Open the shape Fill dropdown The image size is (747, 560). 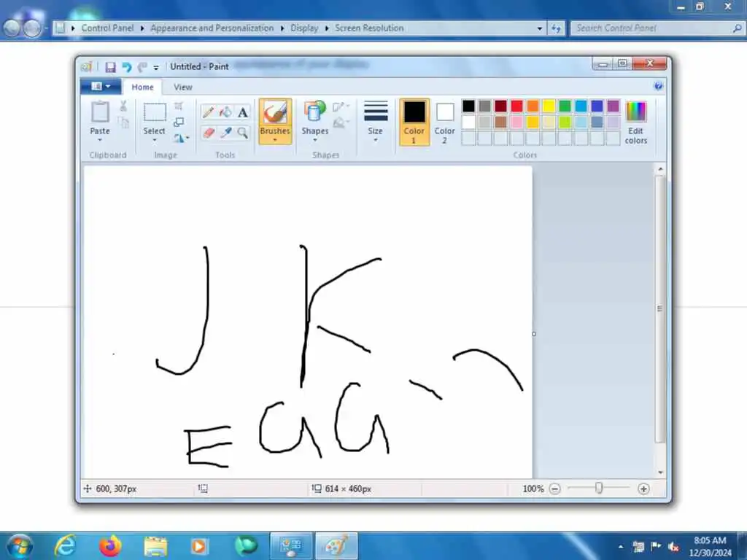[341, 123]
